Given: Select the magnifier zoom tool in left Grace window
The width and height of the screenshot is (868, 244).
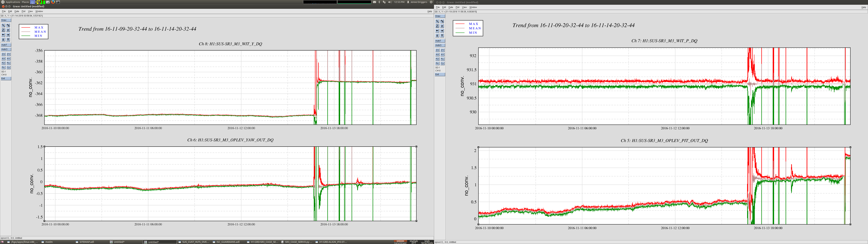Looking at the screenshot, I should coord(3,25).
